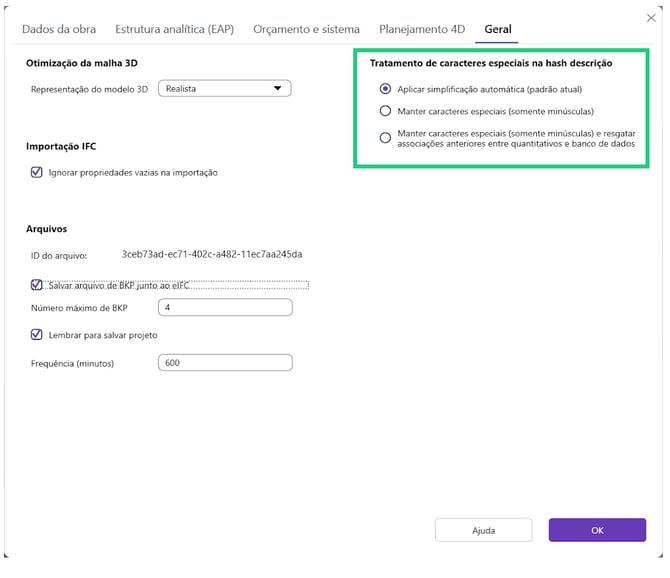Click the Tratamento de caracteres especiais heading
Image resolution: width=670 pixels, height=578 pixels.
(x=491, y=64)
